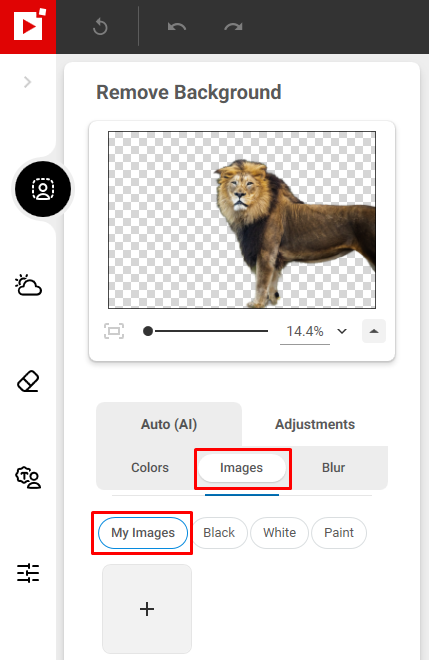
Task: Switch to the Auto (AI) tab
Action: [x=169, y=424]
